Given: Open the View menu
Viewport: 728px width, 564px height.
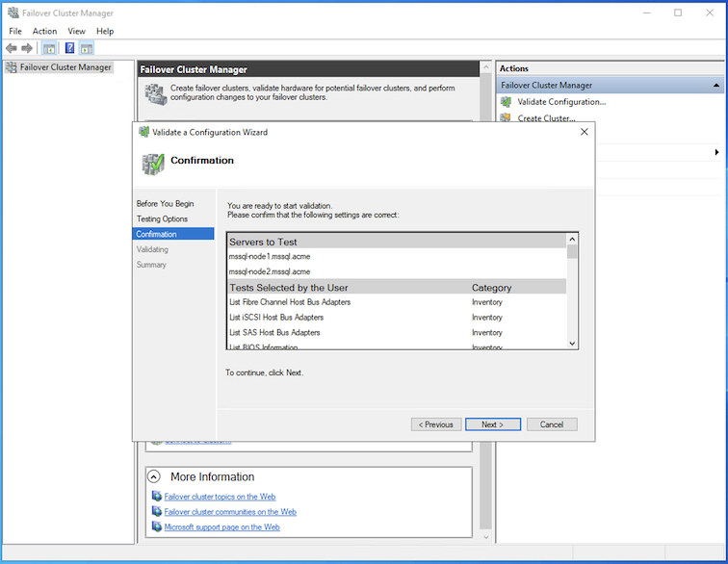Looking at the screenshot, I should coord(77,31).
